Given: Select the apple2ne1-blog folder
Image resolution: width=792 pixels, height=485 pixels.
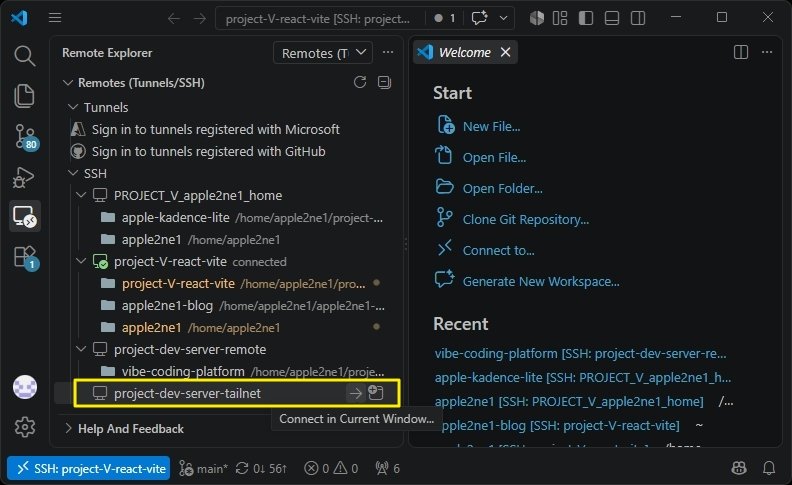Looking at the screenshot, I should tap(167, 305).
